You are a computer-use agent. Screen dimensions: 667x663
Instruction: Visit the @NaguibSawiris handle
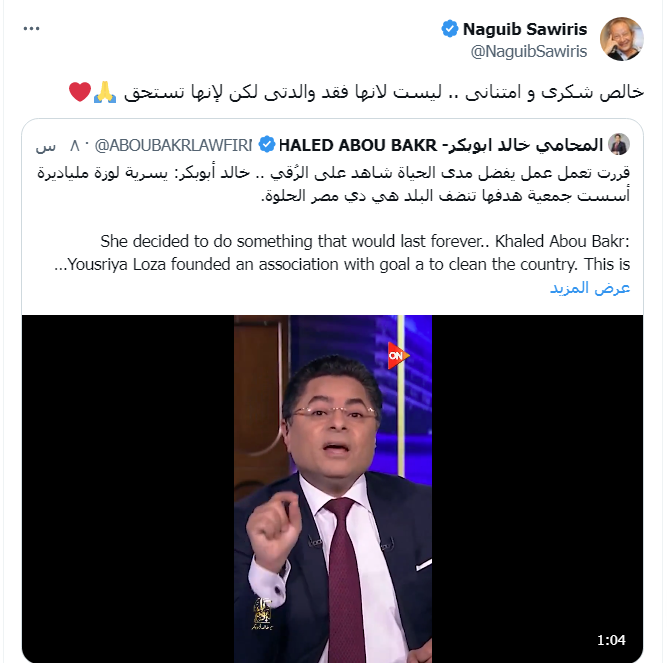click(x=529, y=51)
